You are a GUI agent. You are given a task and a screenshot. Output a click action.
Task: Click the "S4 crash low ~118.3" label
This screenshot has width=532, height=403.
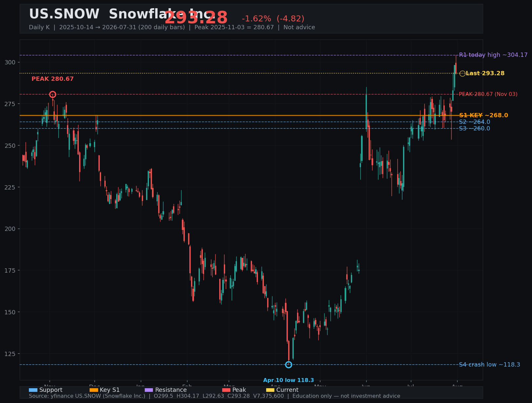click(489, 365)
